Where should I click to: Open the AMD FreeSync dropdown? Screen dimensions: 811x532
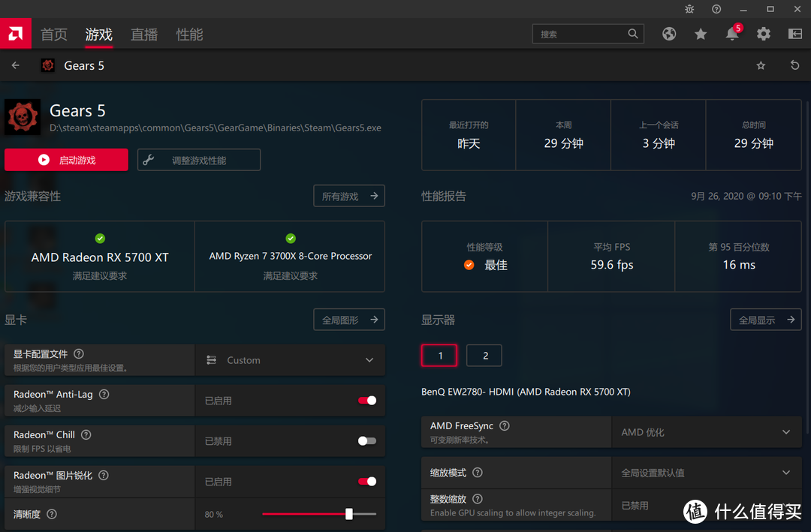point(707,431)
